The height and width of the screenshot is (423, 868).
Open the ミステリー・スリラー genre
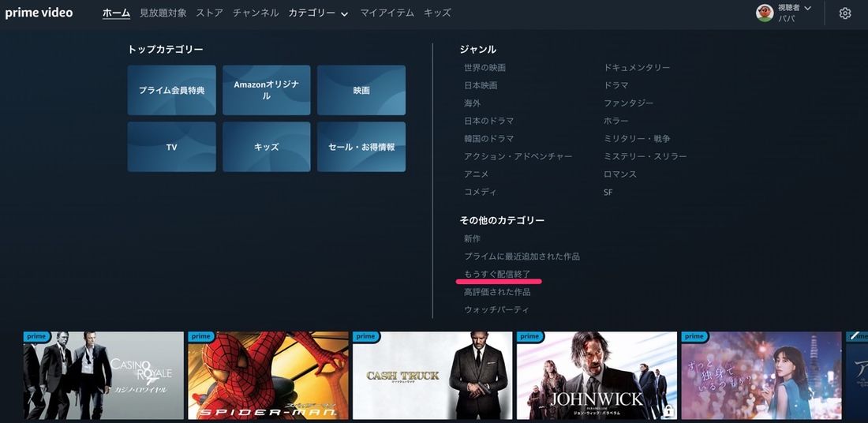645,156
